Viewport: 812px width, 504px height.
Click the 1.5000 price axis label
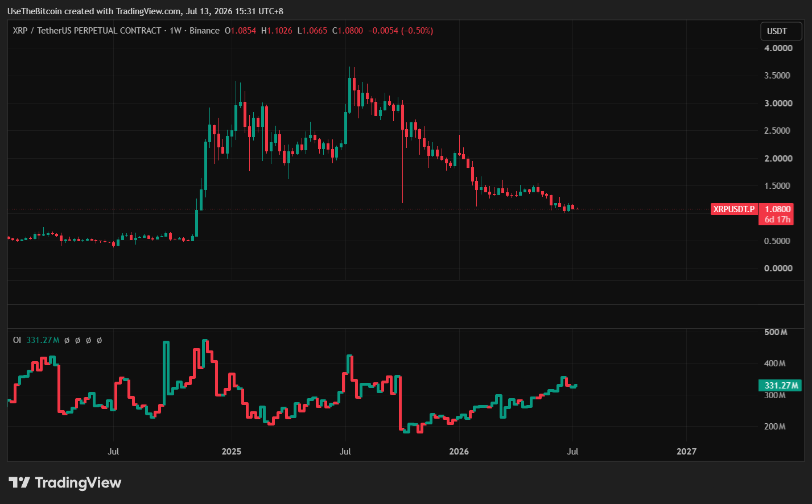coord(778,186)
